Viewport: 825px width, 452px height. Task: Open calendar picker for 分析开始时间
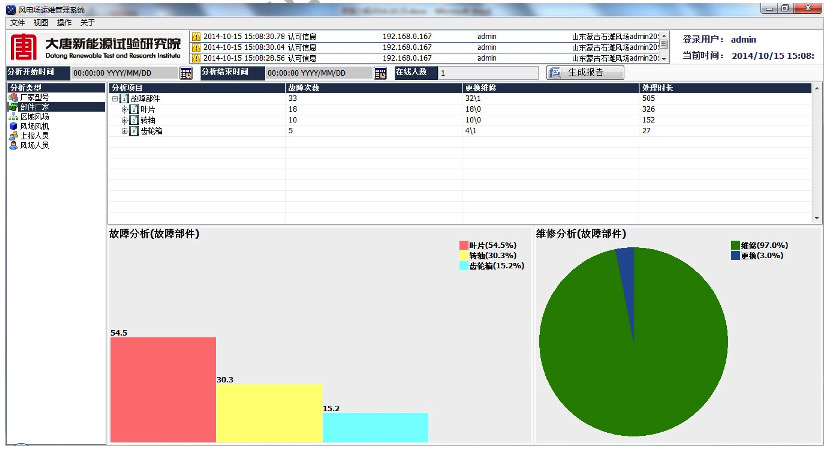[186, 73]
